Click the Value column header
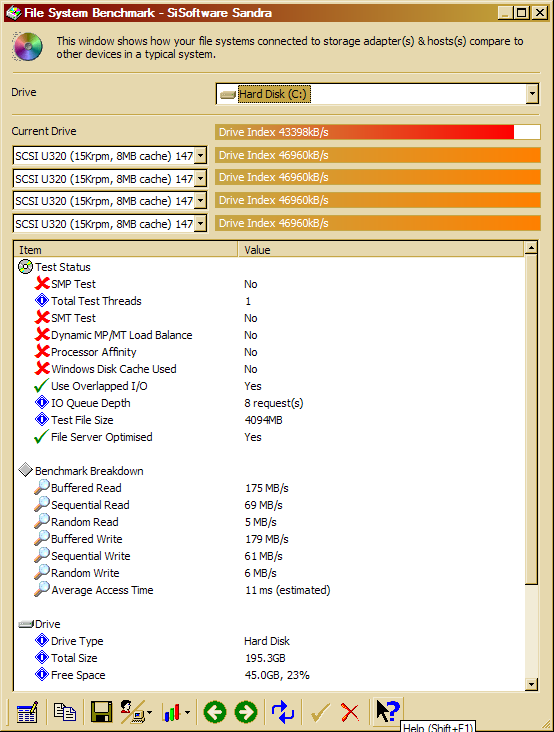 tap(381, 250)
